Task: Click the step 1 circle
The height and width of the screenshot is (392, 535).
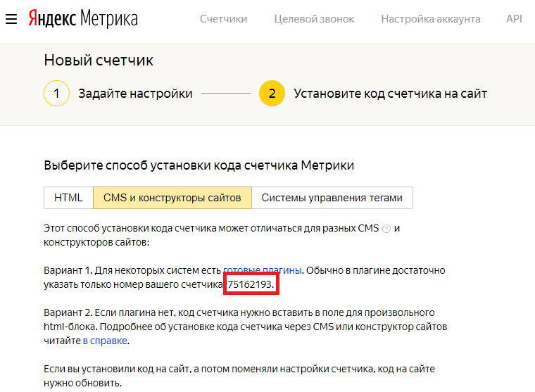Action: click(x=56, y=94)
